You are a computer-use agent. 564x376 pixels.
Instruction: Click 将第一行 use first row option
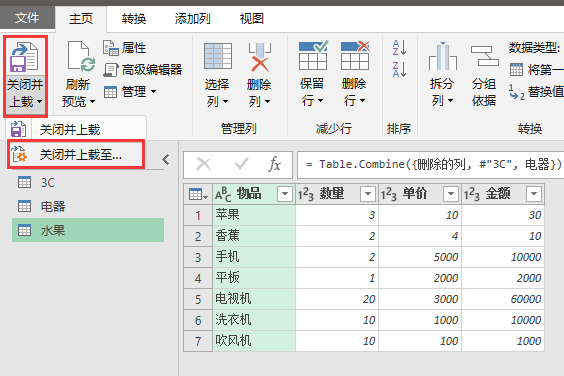click(536, 69)
